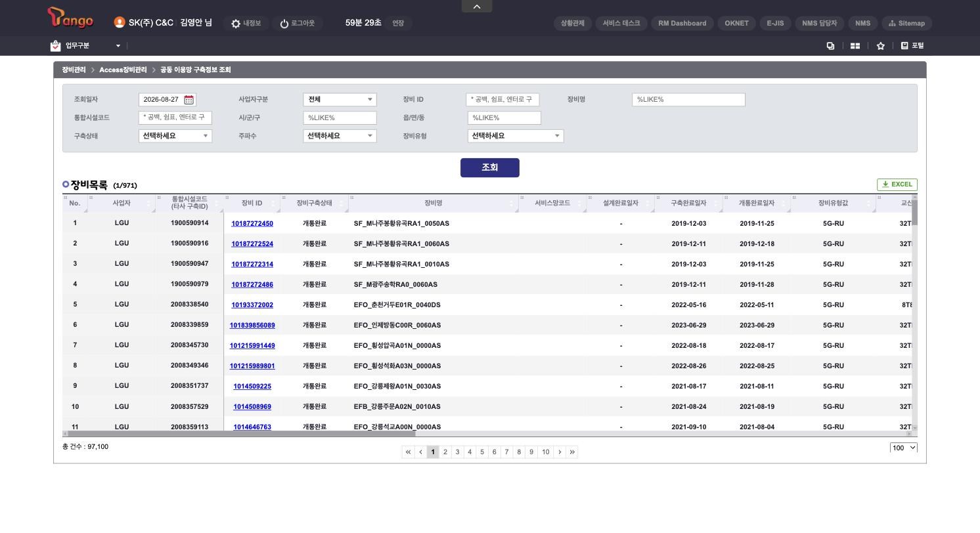980x533 pixels.
Task: Change rows per page dropdown showing 100
Action: [x=904, y=448]
